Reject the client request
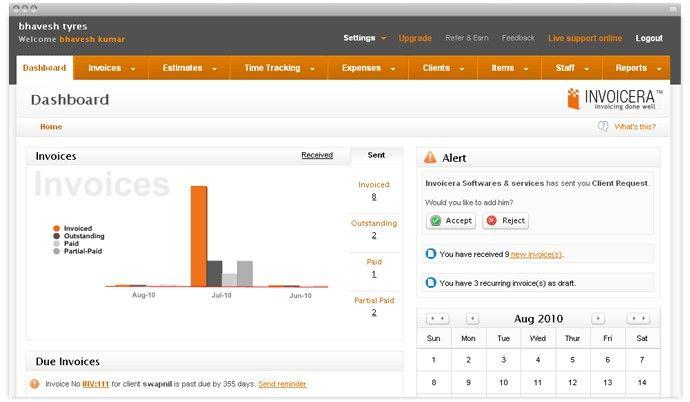This screenshot has height=402, width=690. 505,221
